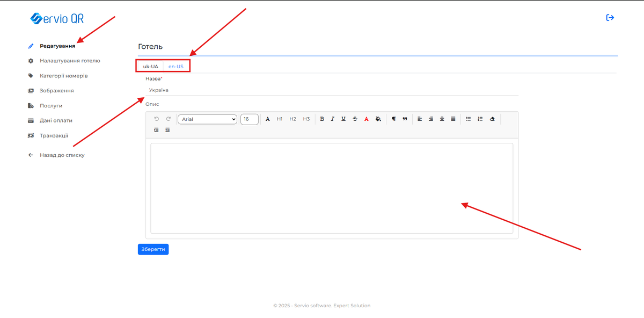Image resolution: width=644 pixels, height=318 pixels.
Task: Click the logout icon in top right
Action: tap(610, 18)
